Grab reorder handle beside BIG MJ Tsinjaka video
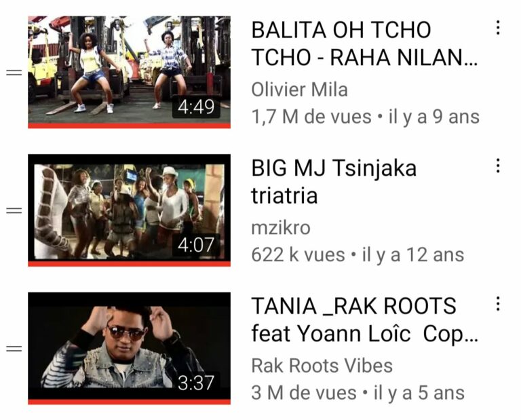This screenshot has height=420, width=521. [14, 210]
